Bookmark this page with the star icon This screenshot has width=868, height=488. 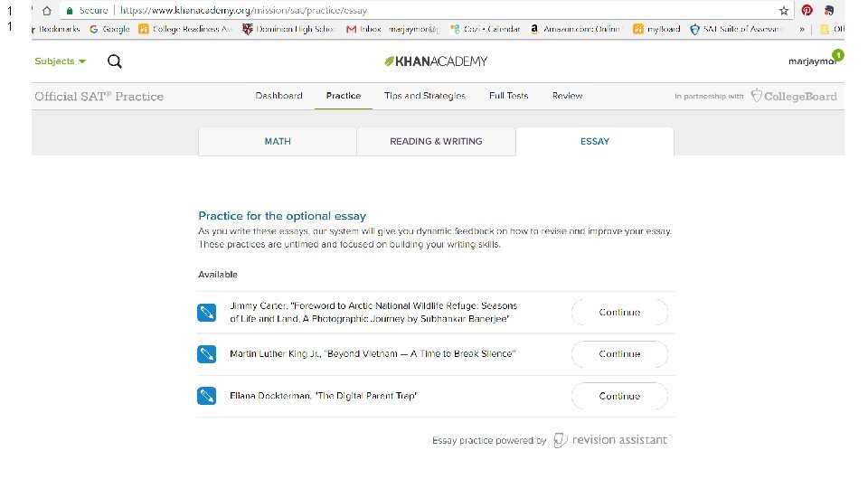pos(783,11)
